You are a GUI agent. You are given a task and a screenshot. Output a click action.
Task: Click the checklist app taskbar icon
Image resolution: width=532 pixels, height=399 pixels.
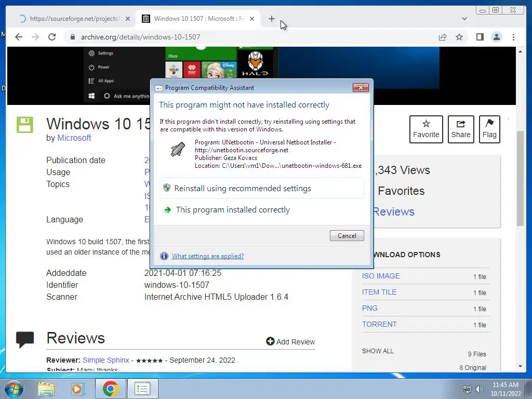point(142,389)
